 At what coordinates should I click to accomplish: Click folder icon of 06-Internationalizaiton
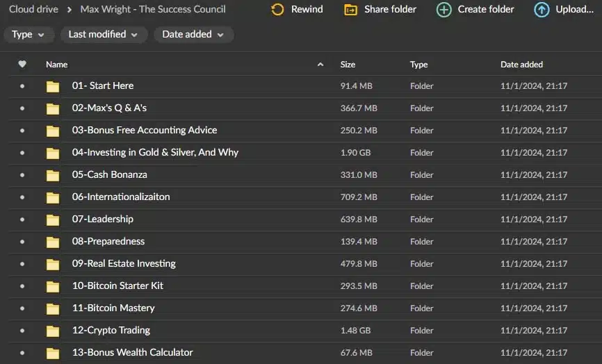coord(53,197)
